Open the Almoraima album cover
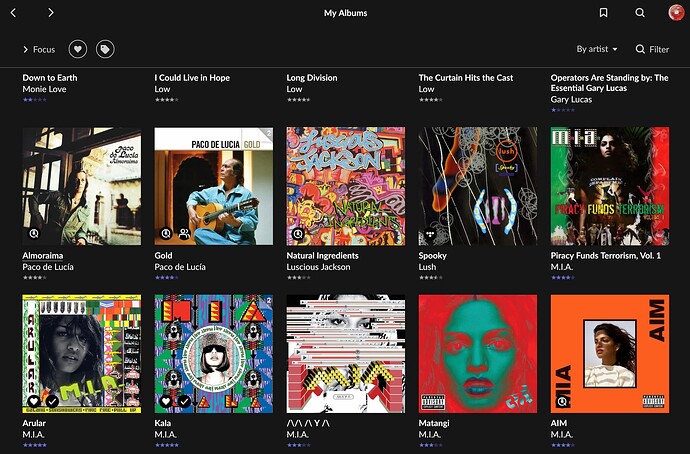690x454 pixels. (x=82, y=186)
